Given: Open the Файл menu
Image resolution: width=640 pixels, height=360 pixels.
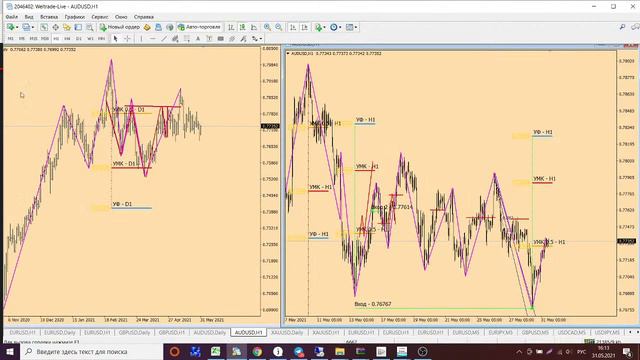Looking at the screenshot, I should (x=11, y=17).
